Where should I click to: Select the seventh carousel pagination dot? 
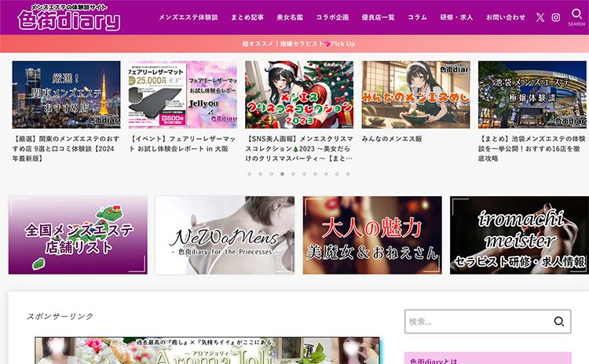[315, 174]
